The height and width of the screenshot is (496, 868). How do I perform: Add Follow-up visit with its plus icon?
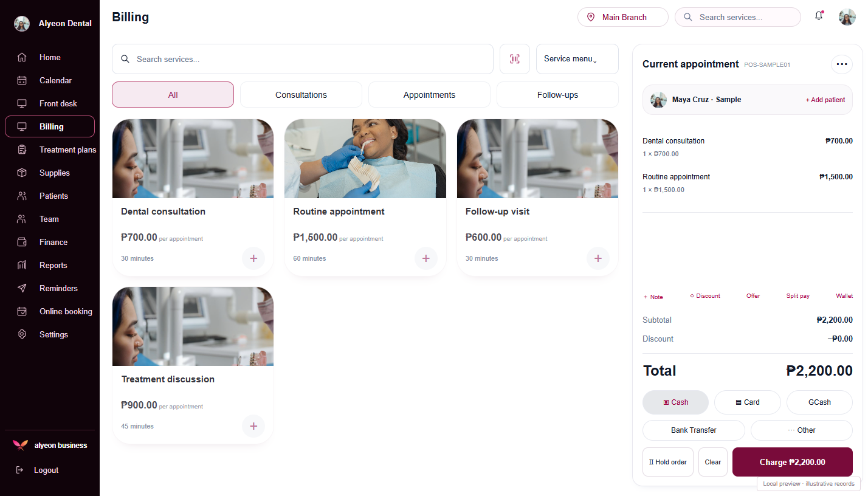tap(598, 258)
